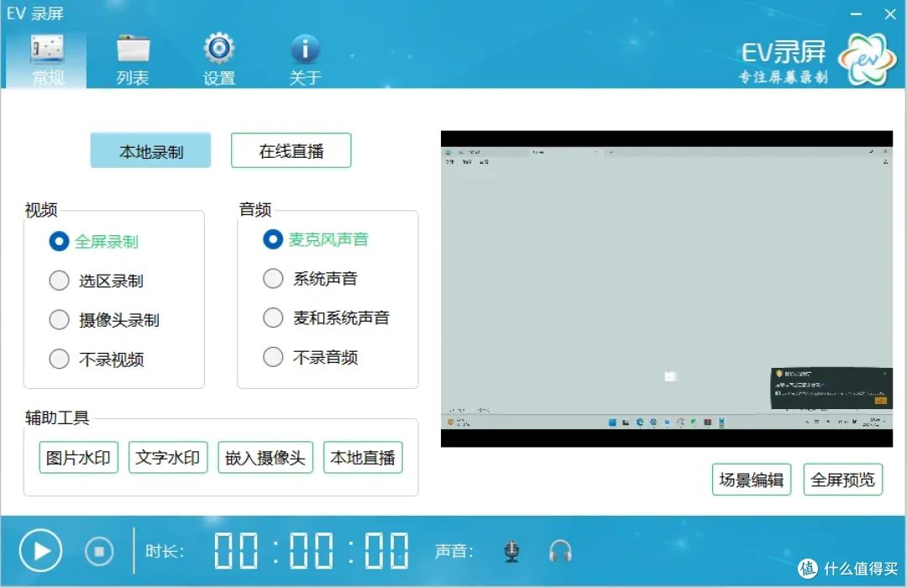
Task: Click the headphones icon
Action: pyautogui.click(x=560, y=551)
